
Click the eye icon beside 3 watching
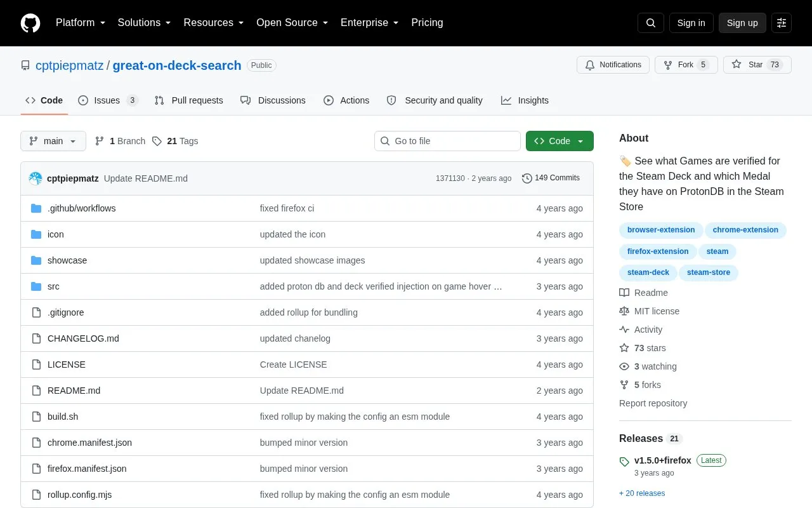[x=624, y=366]
